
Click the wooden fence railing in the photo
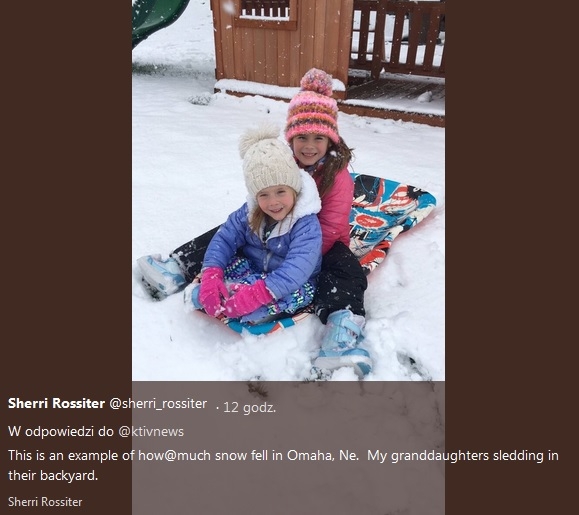point(399,35)
